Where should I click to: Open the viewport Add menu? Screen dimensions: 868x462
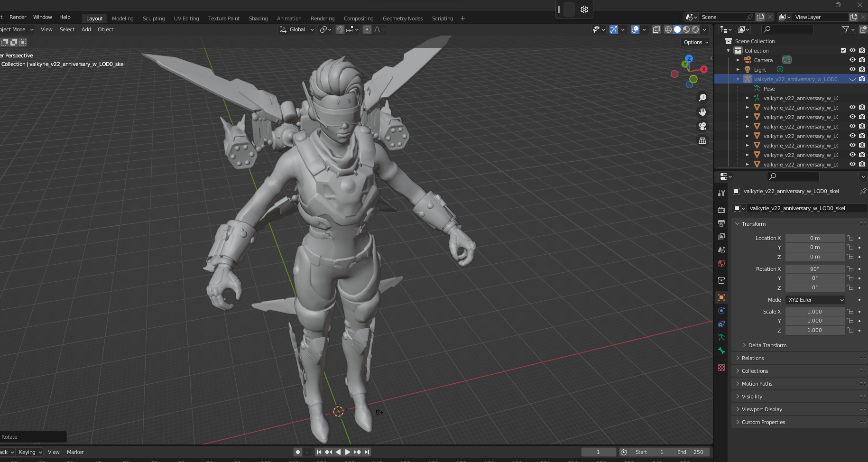[x=86, y=29]
